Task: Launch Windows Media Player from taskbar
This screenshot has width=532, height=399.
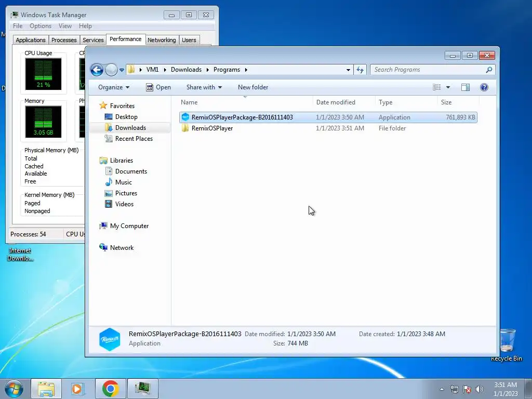Action: [77, 389]
